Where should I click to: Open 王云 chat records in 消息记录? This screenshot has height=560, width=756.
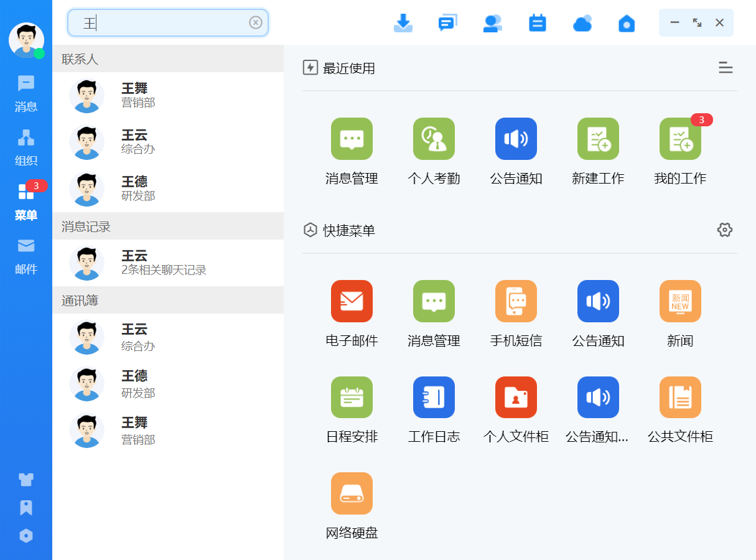tap(168, 263)
